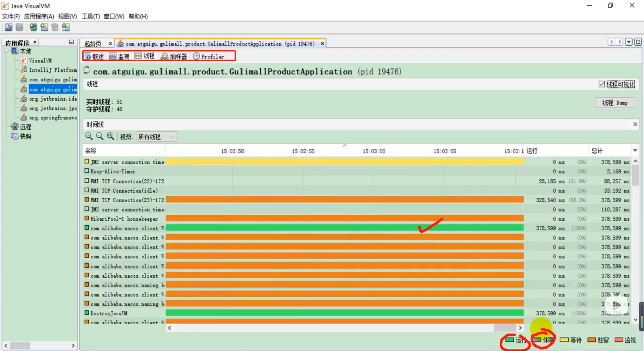This screenshot has height=351, width=644.
Task: Minimize the 应用程序 side panel
Action: 71,43
